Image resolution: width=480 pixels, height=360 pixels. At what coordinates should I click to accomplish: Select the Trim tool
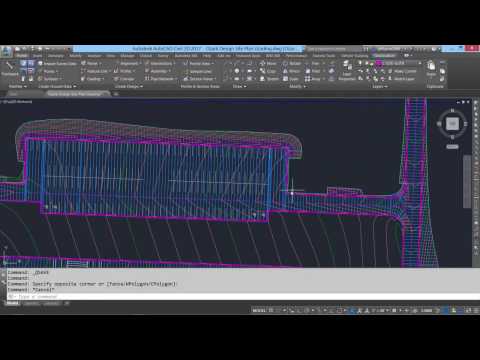click(x=312, y=63)
